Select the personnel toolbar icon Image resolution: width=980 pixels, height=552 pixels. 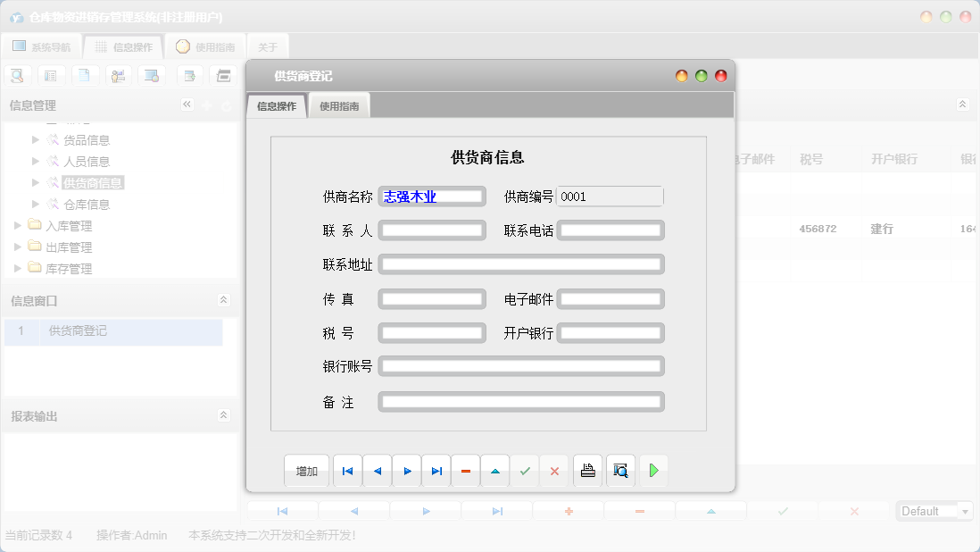[x=118, y=75]
